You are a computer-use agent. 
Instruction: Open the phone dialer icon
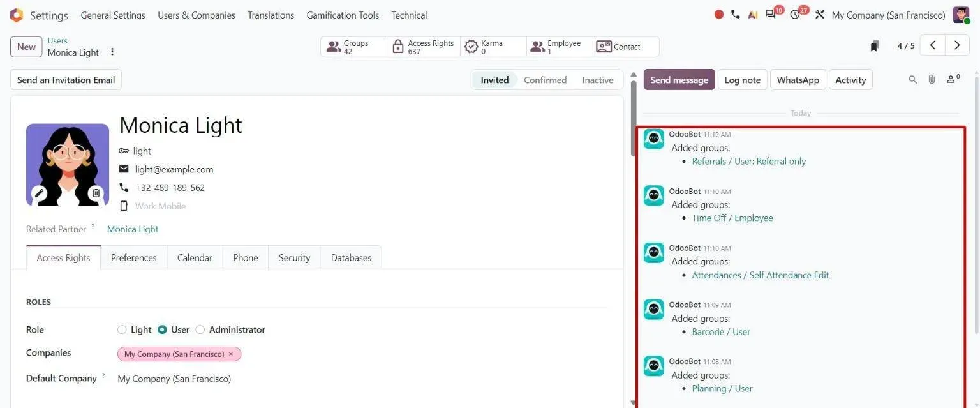(736, 15)
